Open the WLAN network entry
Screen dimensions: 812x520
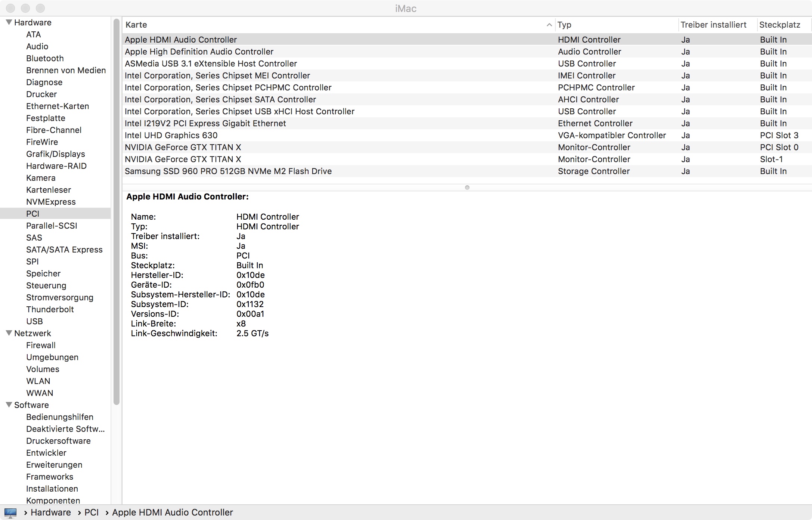tap(38, 381)
